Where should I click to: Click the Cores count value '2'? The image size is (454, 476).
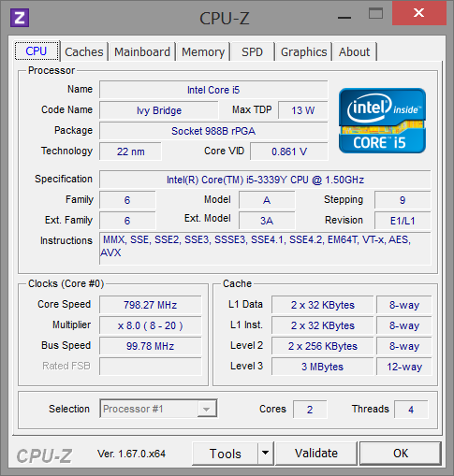[x=310, y=410]
